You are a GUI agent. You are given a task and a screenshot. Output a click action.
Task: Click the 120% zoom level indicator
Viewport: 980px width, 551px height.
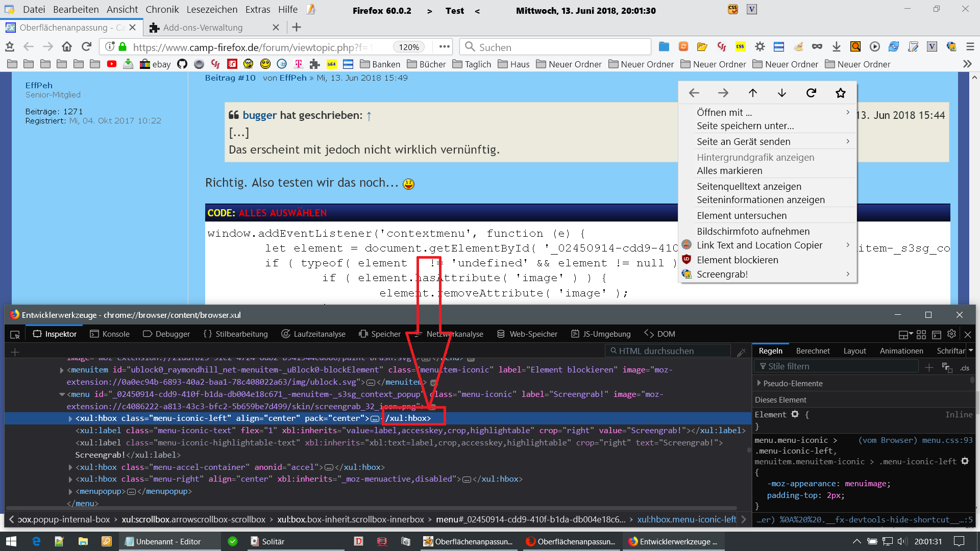pyautogui.click(x=409, y=47)
